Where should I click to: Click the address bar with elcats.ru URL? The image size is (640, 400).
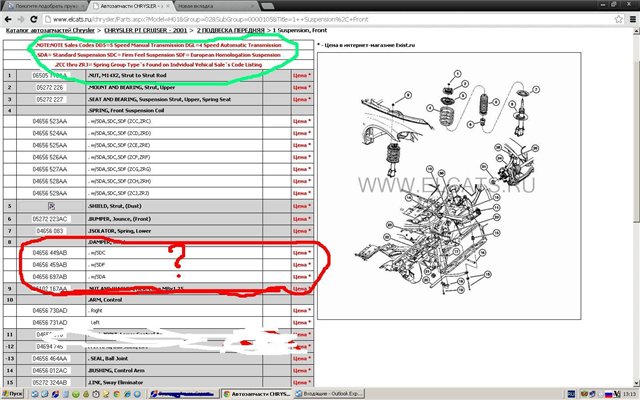click(x=327, y=19)
